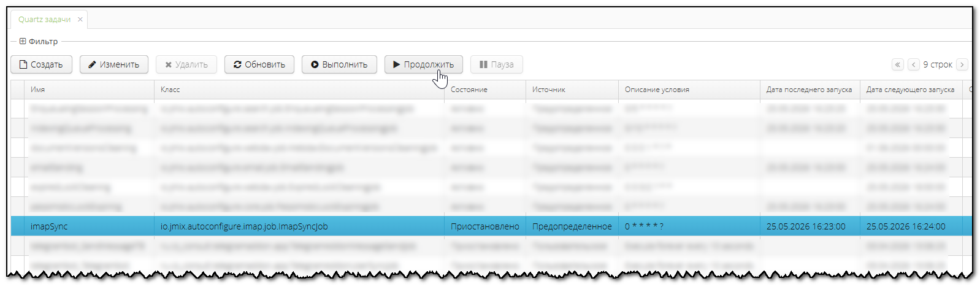Close the Quartz задачи tab
The image size is (980, 289).
coord(80,20)
